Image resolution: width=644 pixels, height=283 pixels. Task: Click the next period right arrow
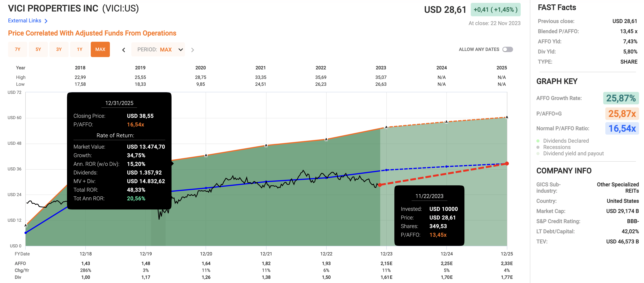pos(192,50)
